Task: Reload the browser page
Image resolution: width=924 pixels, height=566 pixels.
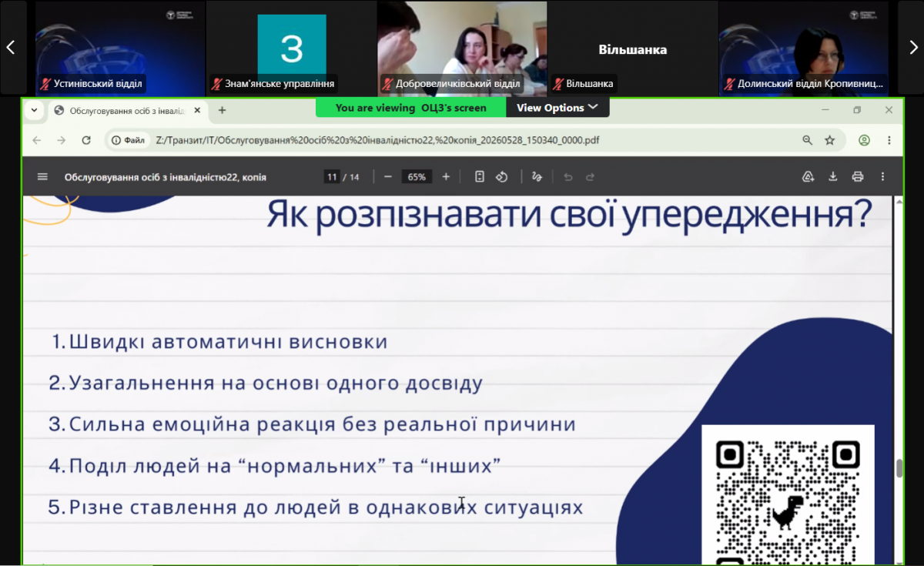Action: click(86, 140)
